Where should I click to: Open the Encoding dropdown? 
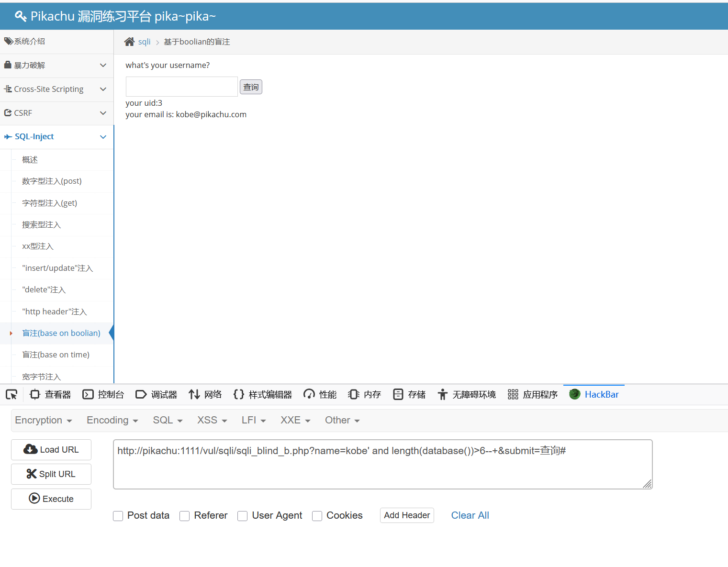112,420
